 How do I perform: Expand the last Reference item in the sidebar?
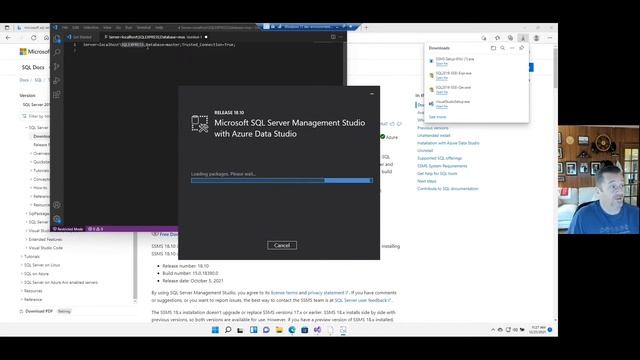[33, 299]
